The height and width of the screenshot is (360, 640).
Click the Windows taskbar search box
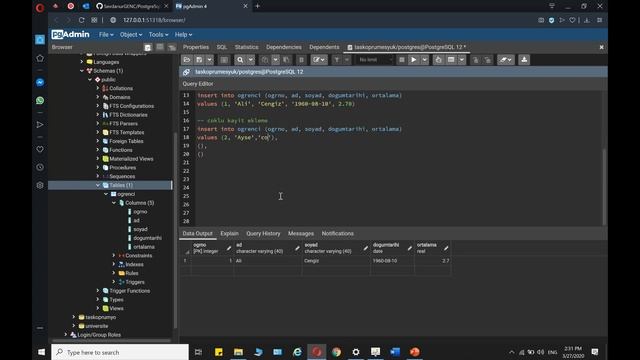pyautogui.click(x=120, y=352)
